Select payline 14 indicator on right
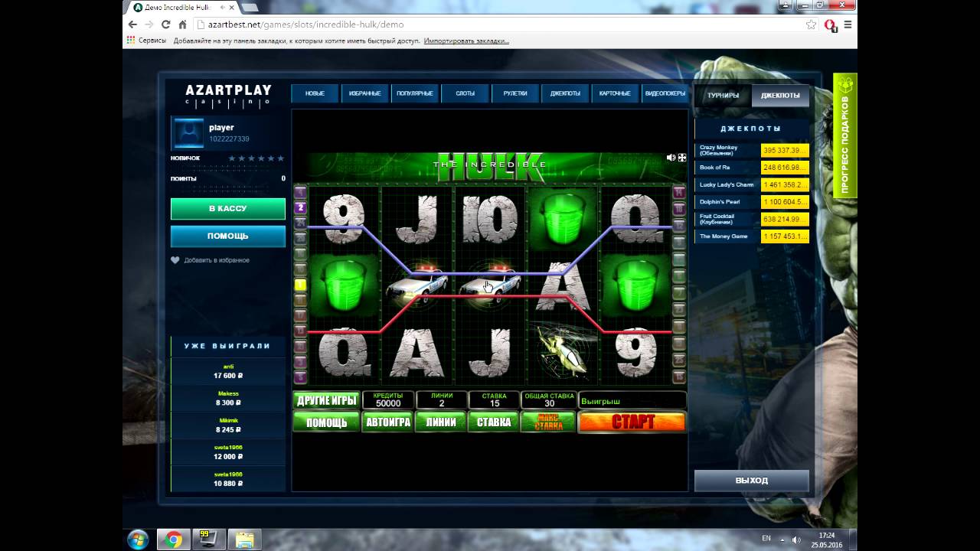980x551 pixels. pyautogui.click(x=678, y=192)
